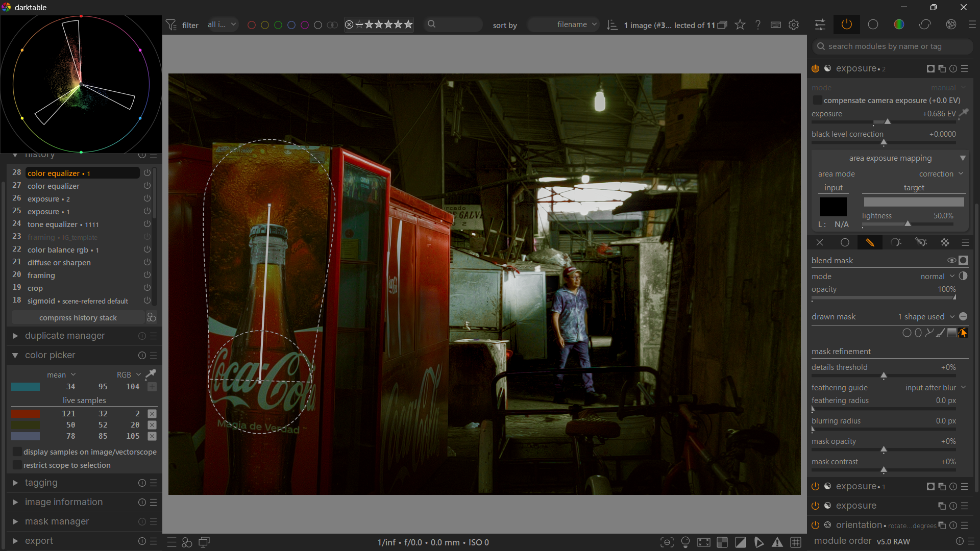Select the uniformly blend mode icon

(x=845, y=242)
